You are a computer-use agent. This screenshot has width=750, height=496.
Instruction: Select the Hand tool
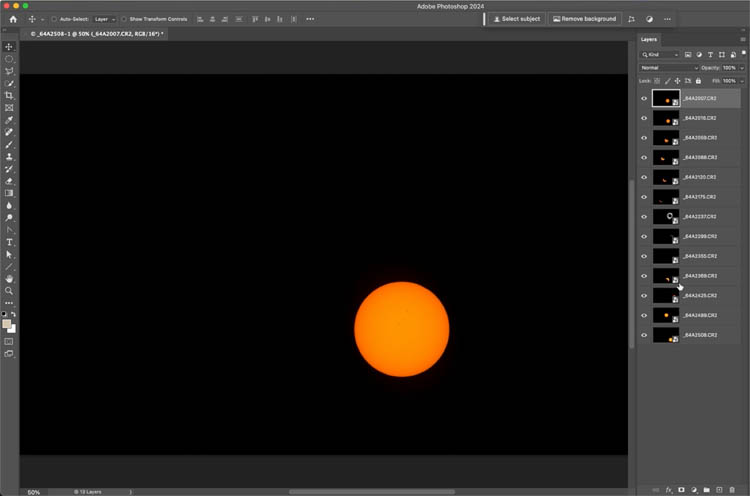pos(9,279)
